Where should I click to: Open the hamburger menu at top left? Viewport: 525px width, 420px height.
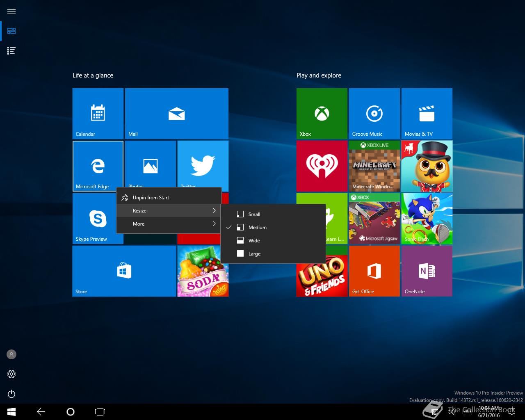click(11, 11)
